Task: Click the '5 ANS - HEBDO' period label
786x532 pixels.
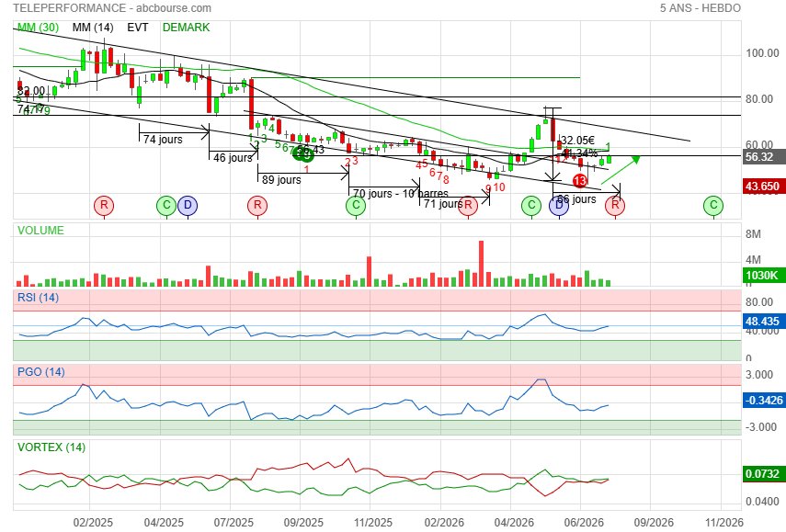Action: pyautogui.click(x=700, y=8)
